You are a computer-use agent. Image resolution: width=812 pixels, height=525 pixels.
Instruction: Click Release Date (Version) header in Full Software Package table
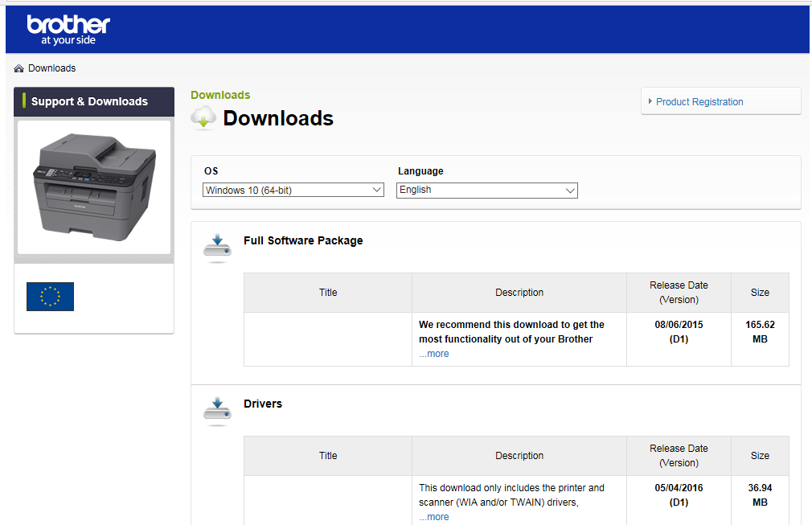click(679, 293)
